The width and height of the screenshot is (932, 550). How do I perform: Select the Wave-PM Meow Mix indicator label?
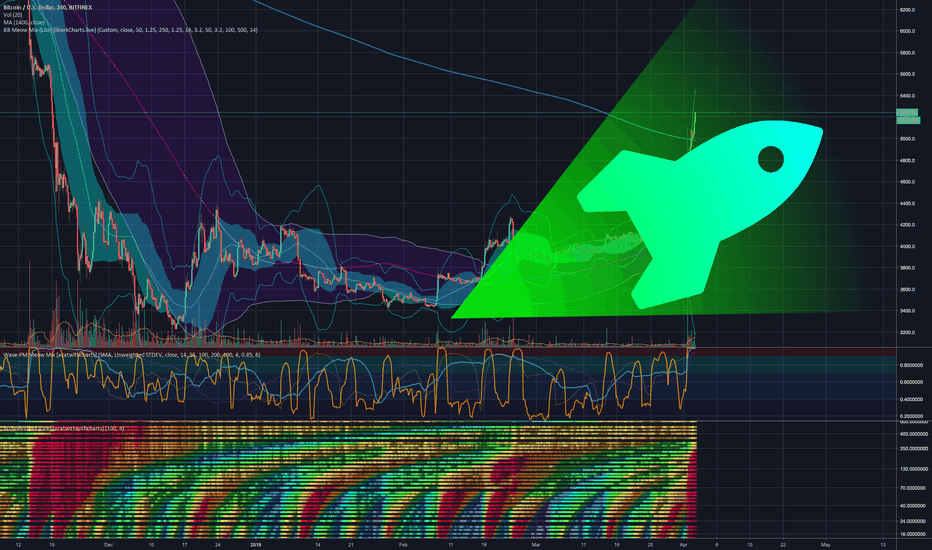[x=131, y=355]
